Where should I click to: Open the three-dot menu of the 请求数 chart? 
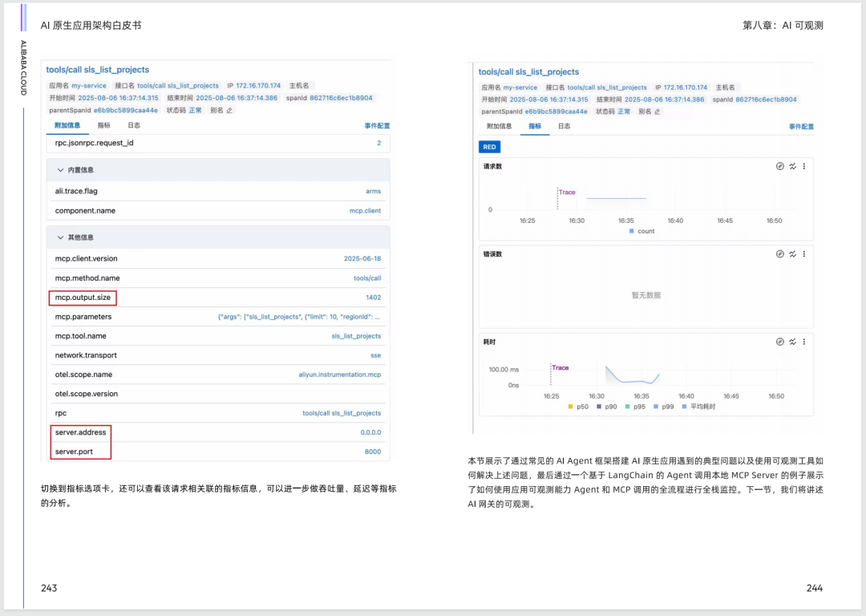804,166
